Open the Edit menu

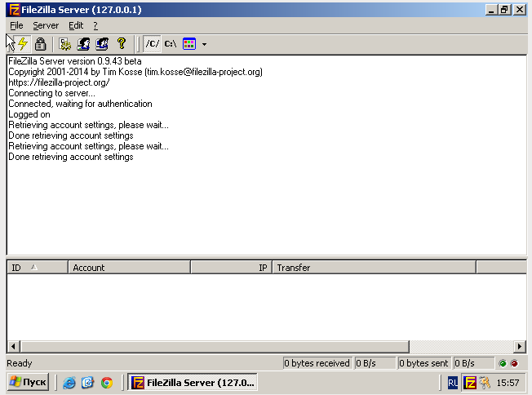[x=76, y=25]
